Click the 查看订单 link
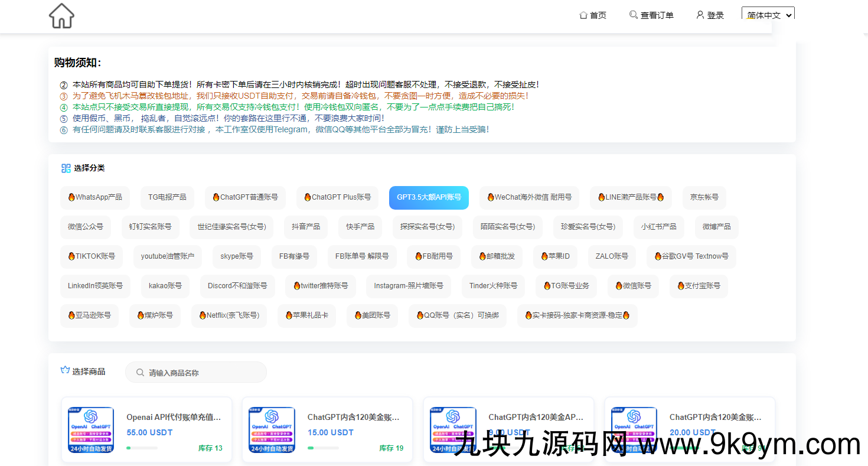This screenshot has width=868, height=466. point(657,15)
